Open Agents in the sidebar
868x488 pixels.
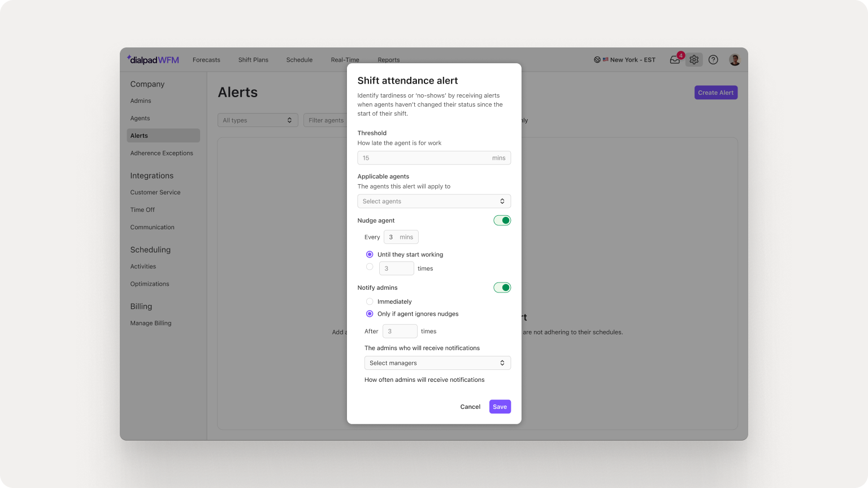140,118
